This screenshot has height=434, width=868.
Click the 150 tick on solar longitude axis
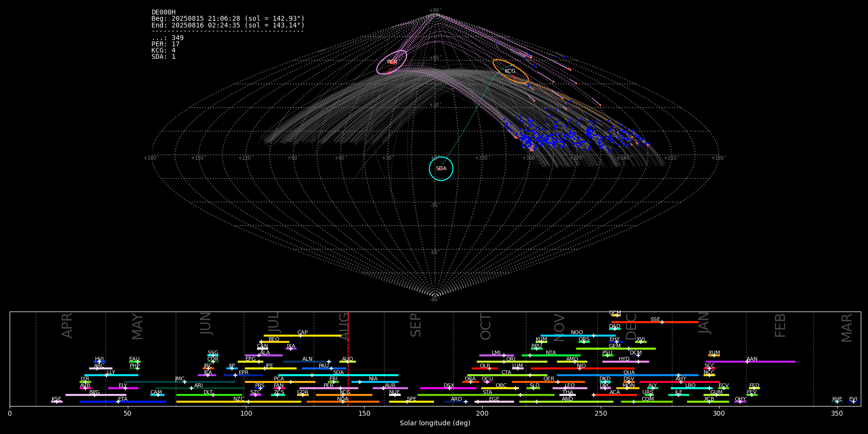[364, 413]
